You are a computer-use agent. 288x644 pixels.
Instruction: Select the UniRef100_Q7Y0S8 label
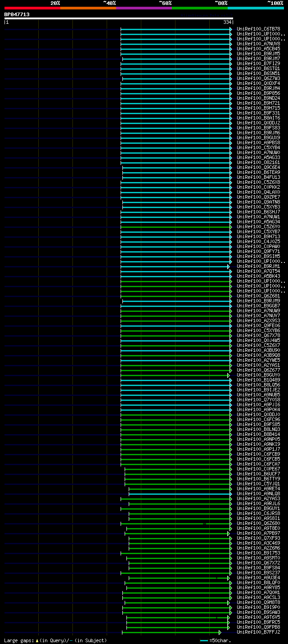[x=259, y=400]
